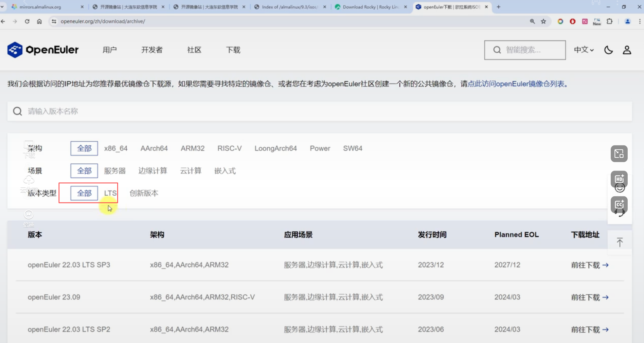Click the browser back arrow
The image size is (644, 343).
pyautogui.click(x=3, y=21)
